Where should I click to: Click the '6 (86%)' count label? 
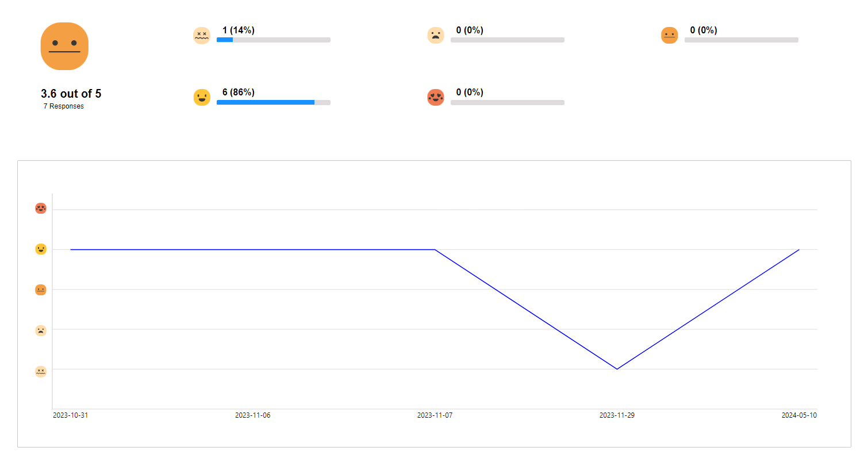tap(239, 92)
